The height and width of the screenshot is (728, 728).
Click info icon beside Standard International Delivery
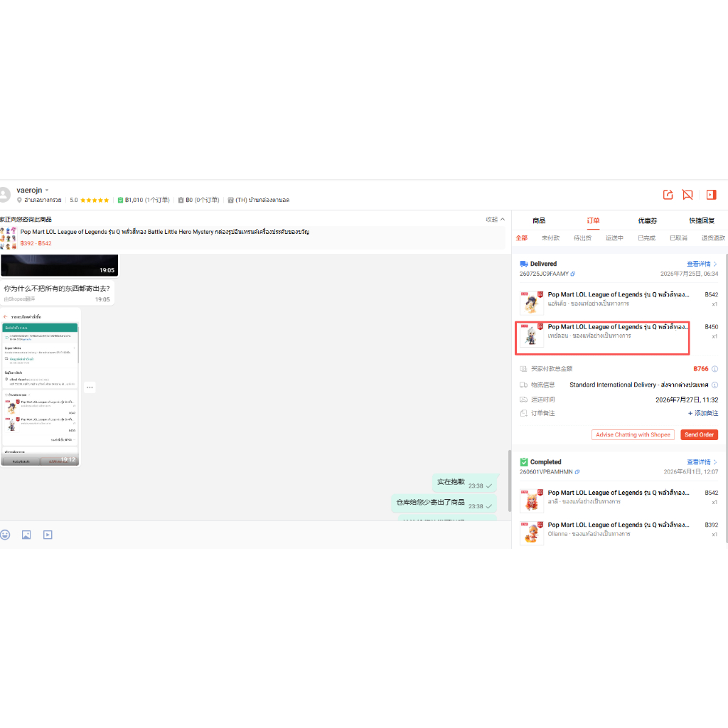point(714,385)
